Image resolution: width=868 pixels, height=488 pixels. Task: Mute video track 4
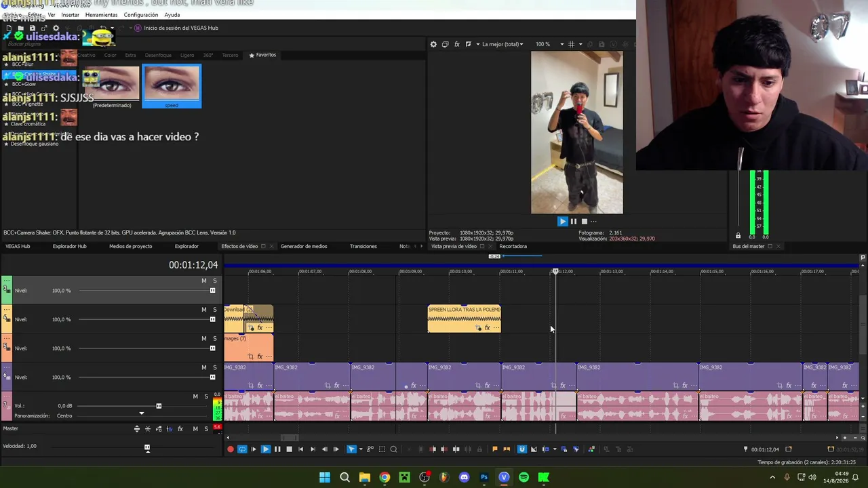(x=203, y=310)
